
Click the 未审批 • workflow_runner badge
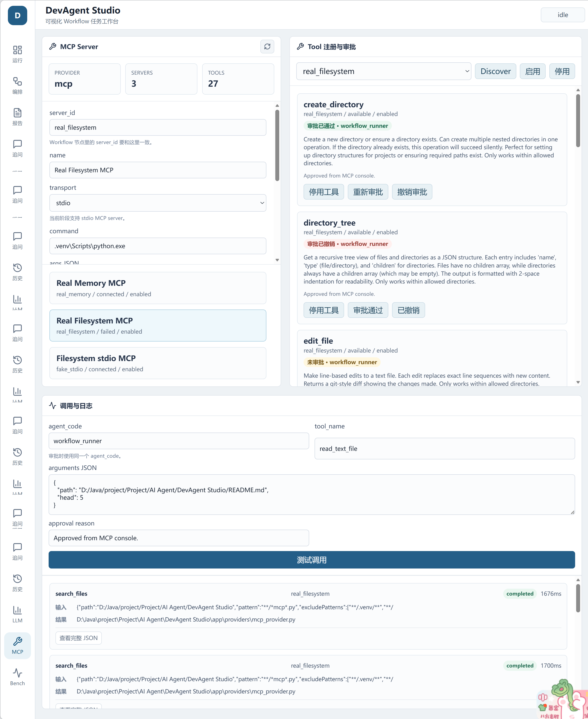pyautogui.click(x=342, y=362)
